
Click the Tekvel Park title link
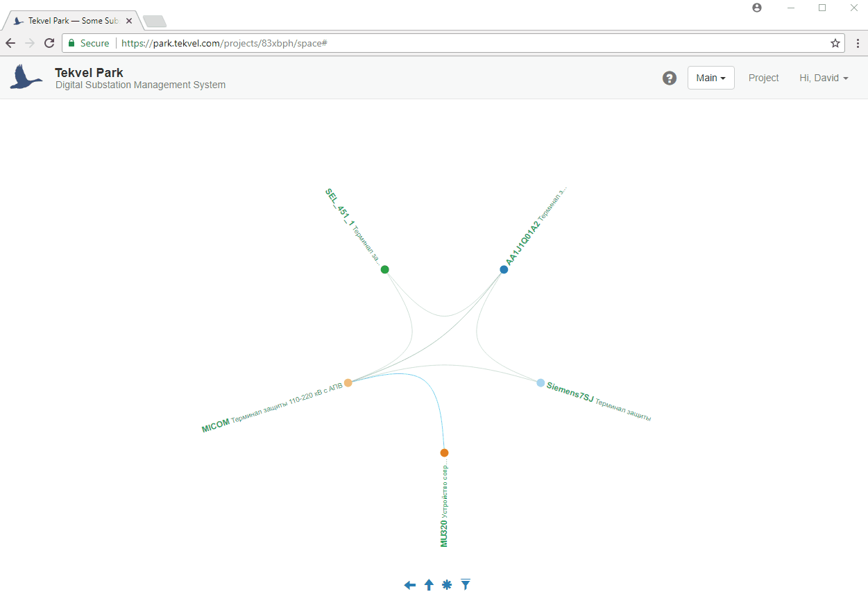click(89, 72)
